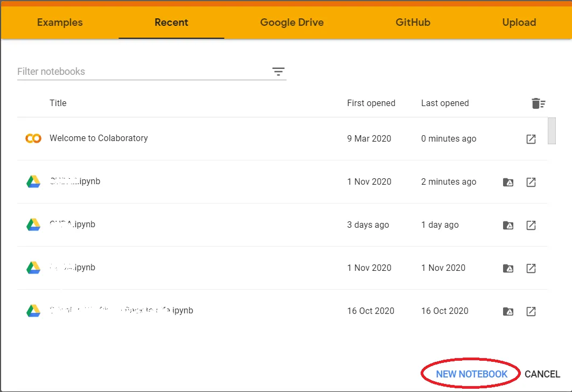572x392 pixels.
Task: Open Welcome to Colaboratory in a new tab
Action: (531, 139)
